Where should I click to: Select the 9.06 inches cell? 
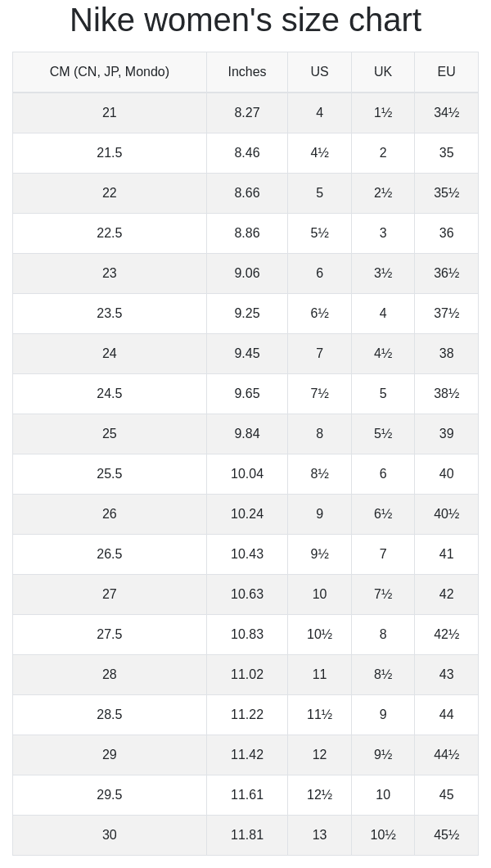click(247, 274)
